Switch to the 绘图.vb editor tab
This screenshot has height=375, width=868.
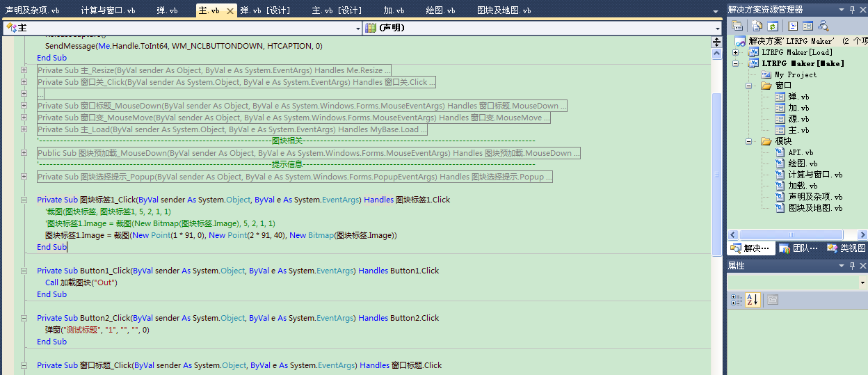(x=441, y=11)
